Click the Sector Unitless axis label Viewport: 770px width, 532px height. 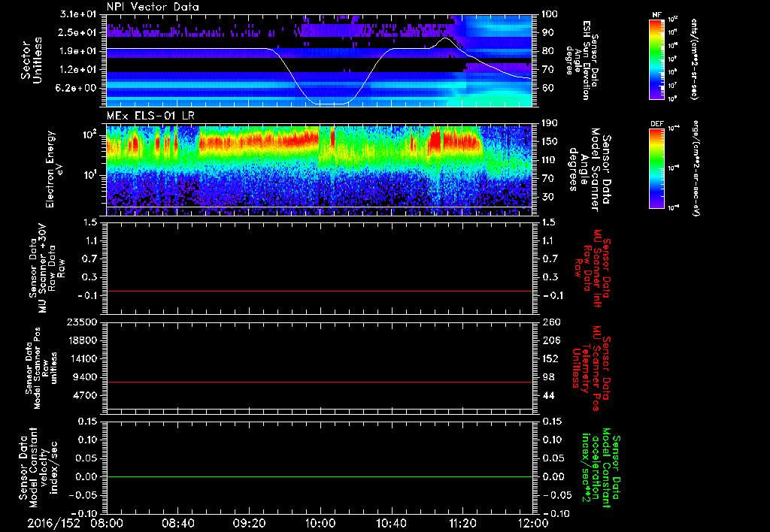tap(31, 59)
